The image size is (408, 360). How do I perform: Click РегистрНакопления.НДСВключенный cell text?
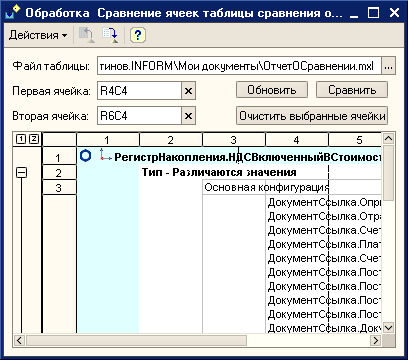247,157
